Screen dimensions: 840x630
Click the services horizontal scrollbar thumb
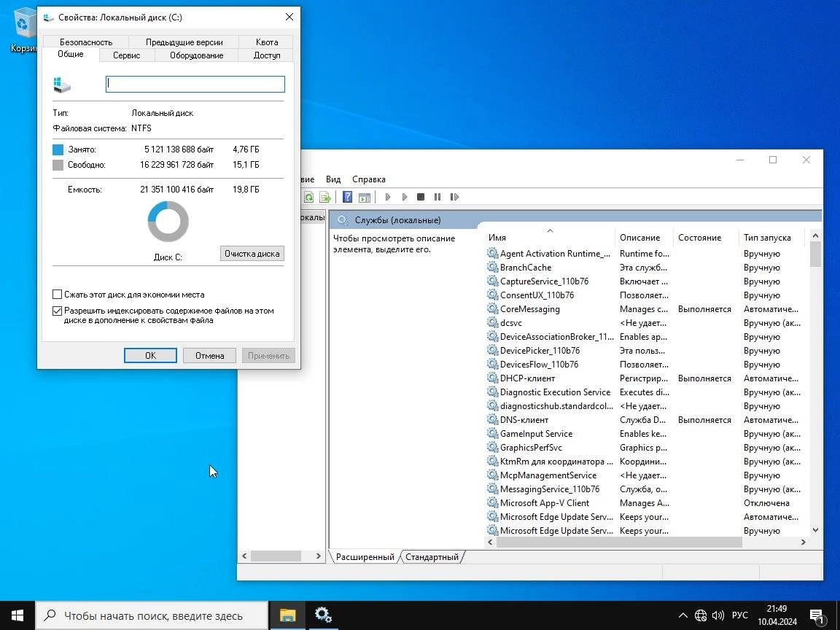(x=619, y=542)
